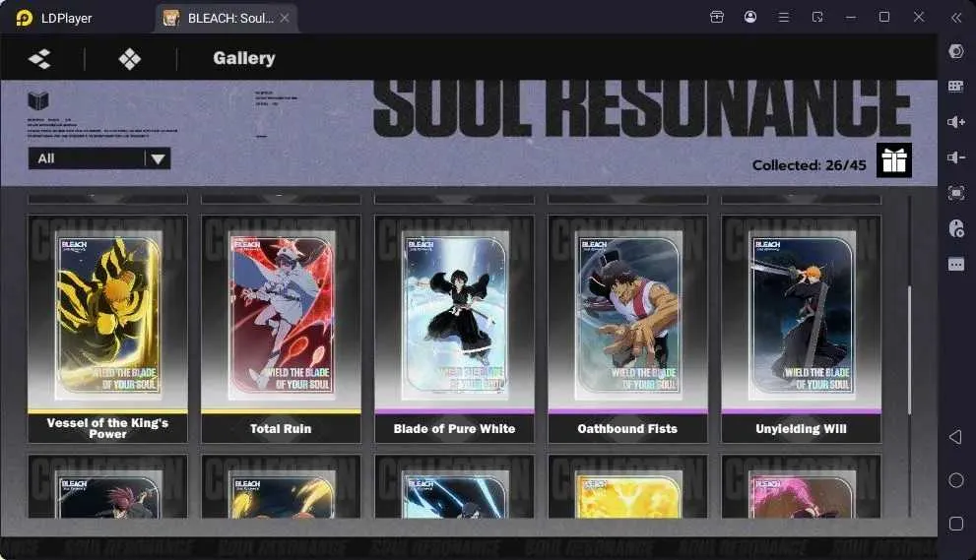Screen dimensions: 976x560
Task: Open the LDPlayer store icon in title bar
Action: (x=717, y=17)
